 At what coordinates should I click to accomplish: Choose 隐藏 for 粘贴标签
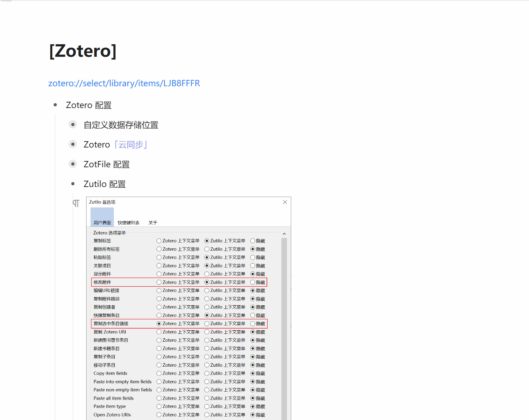(x=252, y=257)
